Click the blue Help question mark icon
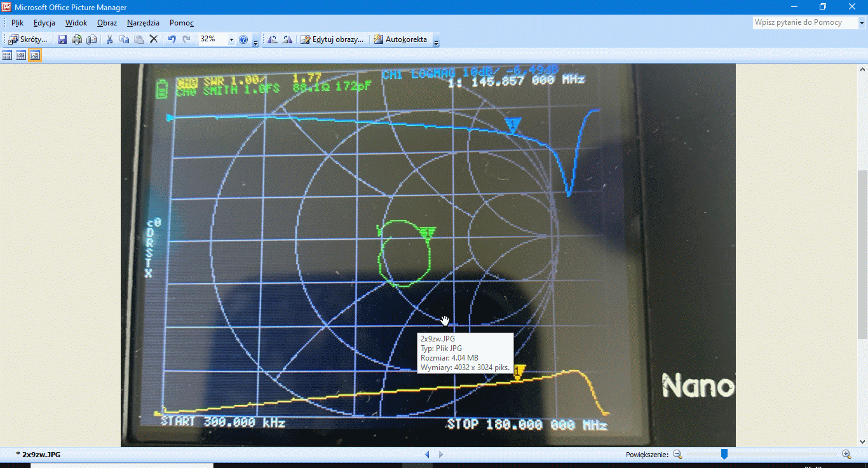This screenshot has height=468, width=868. click(x=243, y=39)
